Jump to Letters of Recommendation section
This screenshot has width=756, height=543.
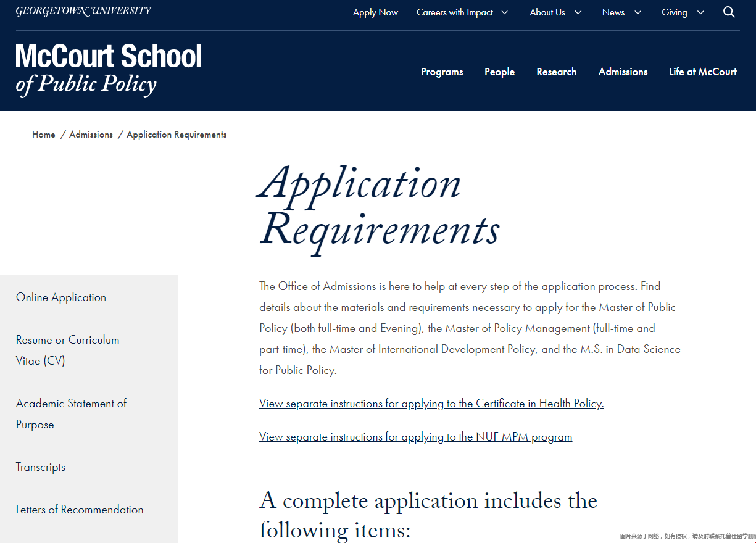click(x=80, y=510)
